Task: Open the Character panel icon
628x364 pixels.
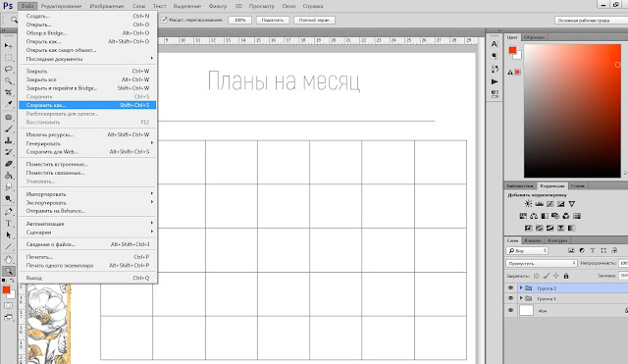Action: [x=495, y=43]
